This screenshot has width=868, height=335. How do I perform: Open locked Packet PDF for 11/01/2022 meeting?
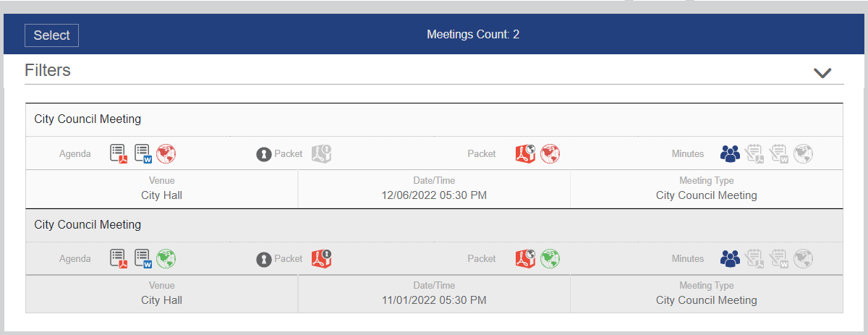coord(321,258)
